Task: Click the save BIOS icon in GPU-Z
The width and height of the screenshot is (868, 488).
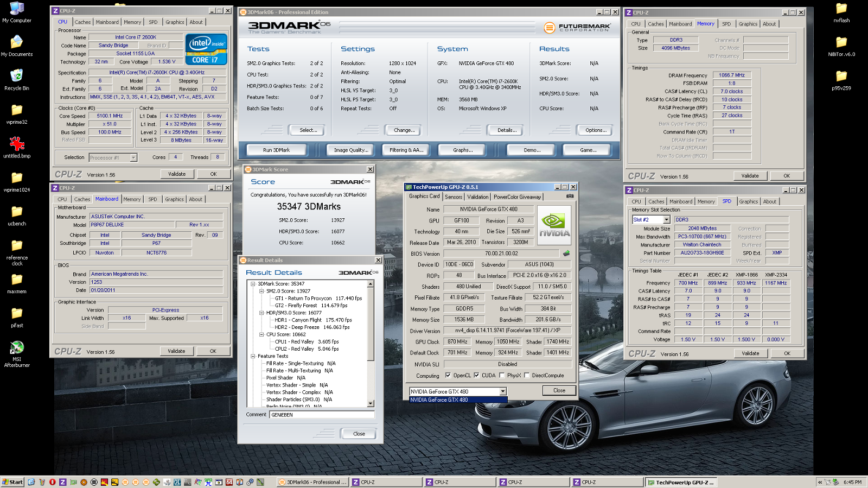Action: pyautogui.click(x=566, y=253)
